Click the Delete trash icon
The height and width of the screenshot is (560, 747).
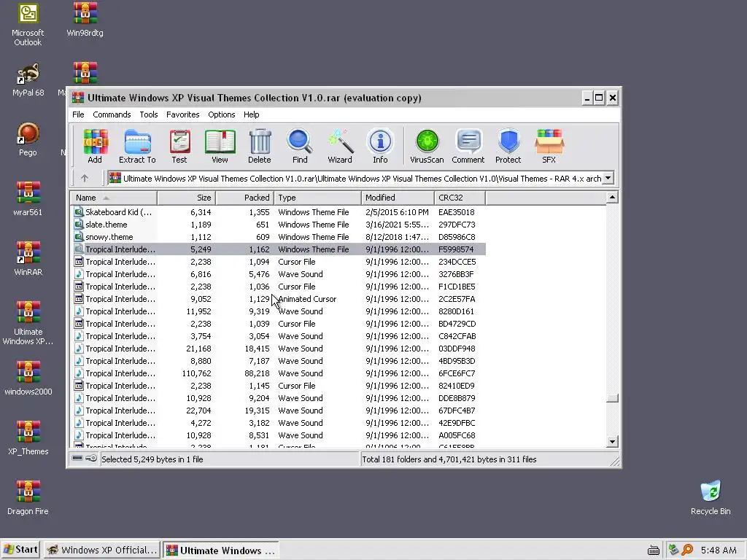click(260, 146)
